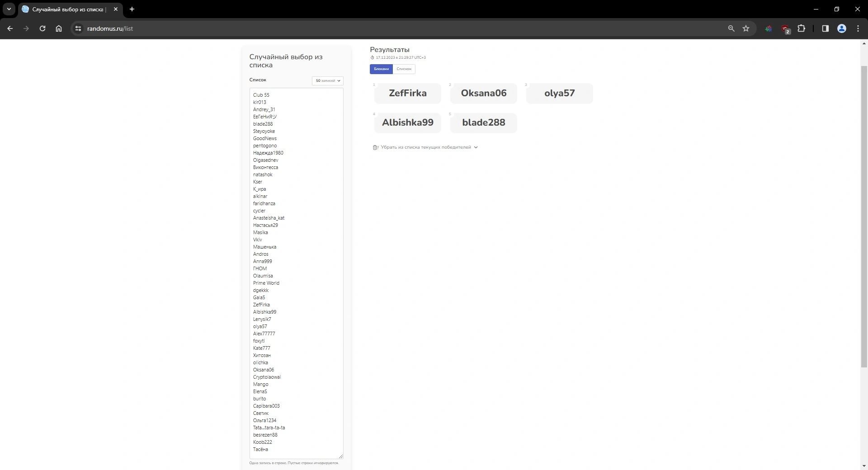The width and height of the screenshot is (868, 470).
Task: Switch results view to Блоками
Action: [381, 69]
